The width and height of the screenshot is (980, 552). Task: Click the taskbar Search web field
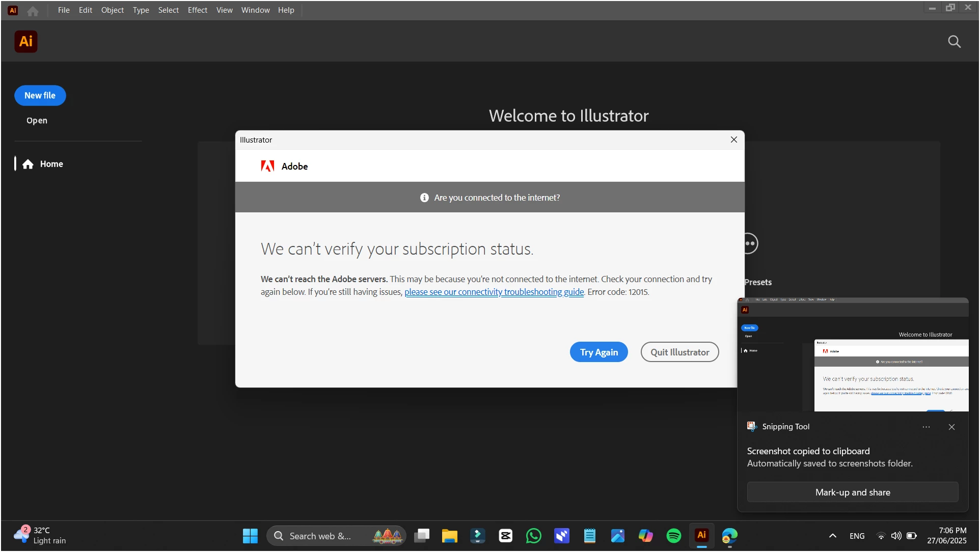(320, 536)
